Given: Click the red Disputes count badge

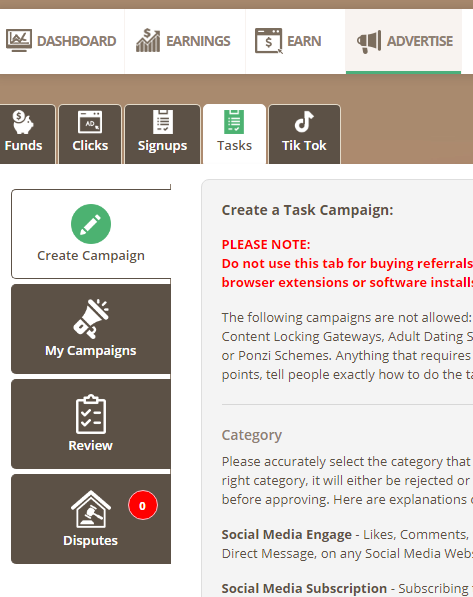Looking at the screenshot, I should click(x=143, y=505).
